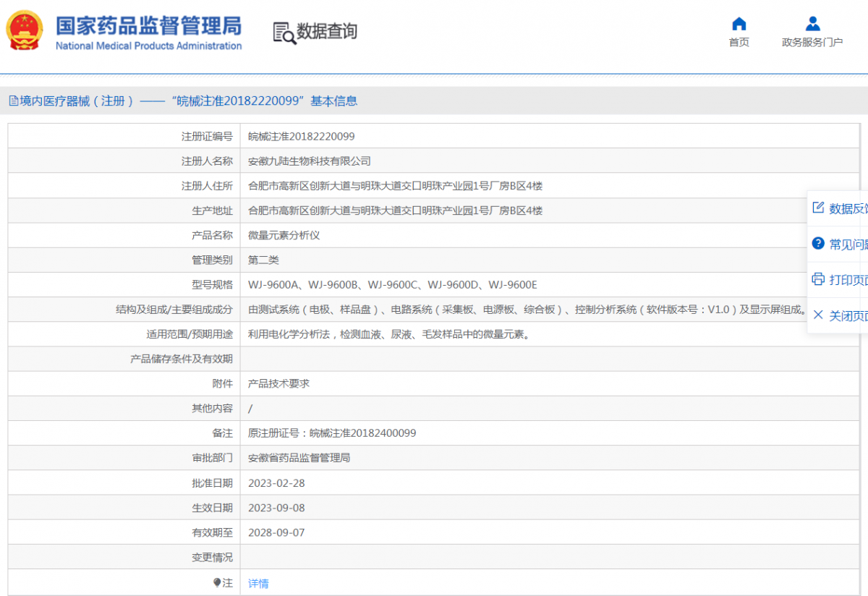Click the 打印页面 printer icon

[x=818, y=278]
